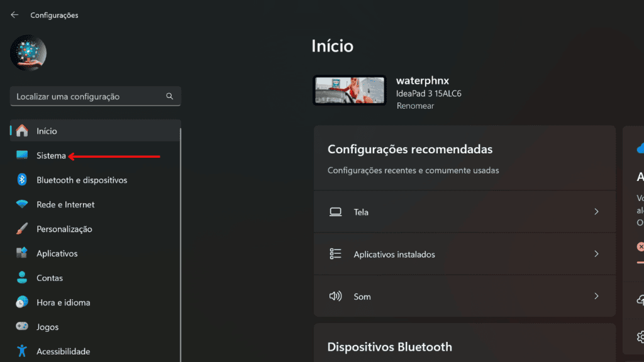644x362 pixels.
Task: Click the Jogos Xbox controller icon
Action: click(x=21, y=327)
